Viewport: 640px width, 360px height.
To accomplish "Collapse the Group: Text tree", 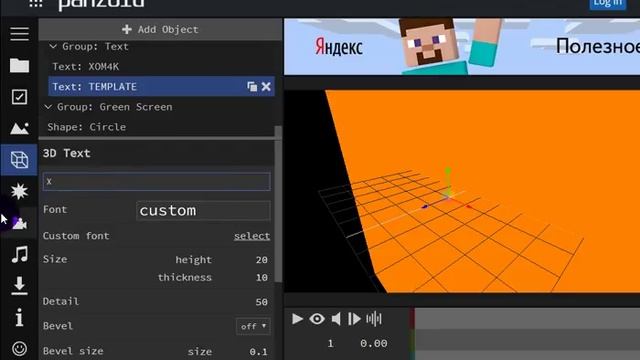I will point(53,47).
